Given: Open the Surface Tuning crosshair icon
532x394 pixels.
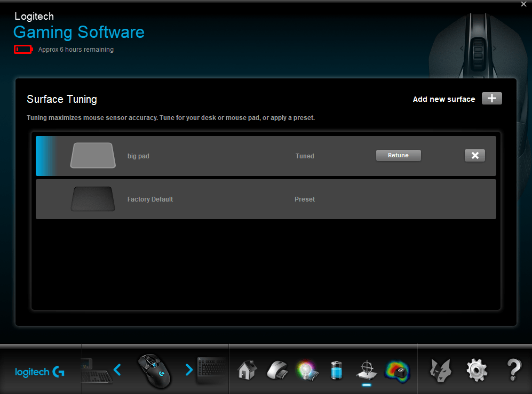Looking at the screenshot, I should (x=367, y=370).
